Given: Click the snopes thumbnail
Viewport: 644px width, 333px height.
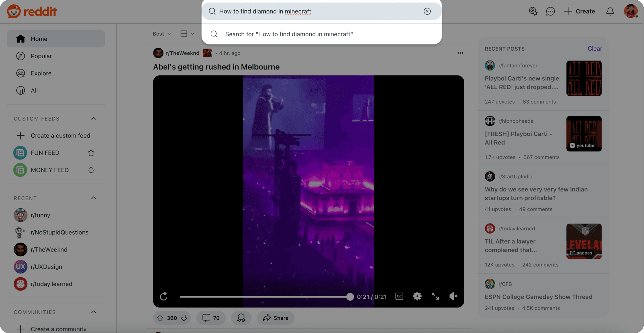Looking at the screenshot, I should click(584, 241).
